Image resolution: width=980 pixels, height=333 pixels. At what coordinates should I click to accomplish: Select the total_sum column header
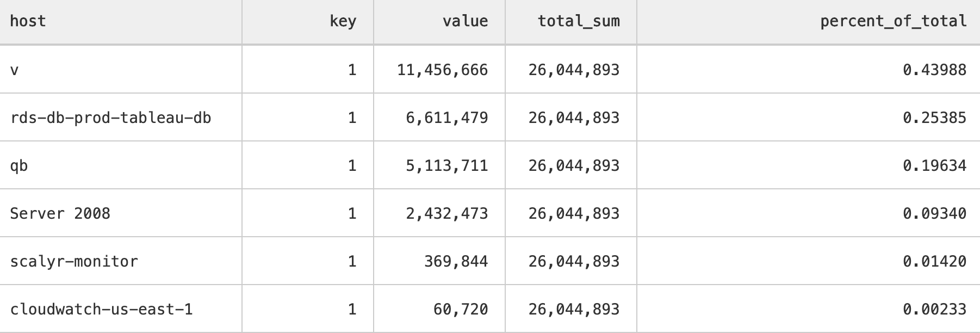pos(579,21)
